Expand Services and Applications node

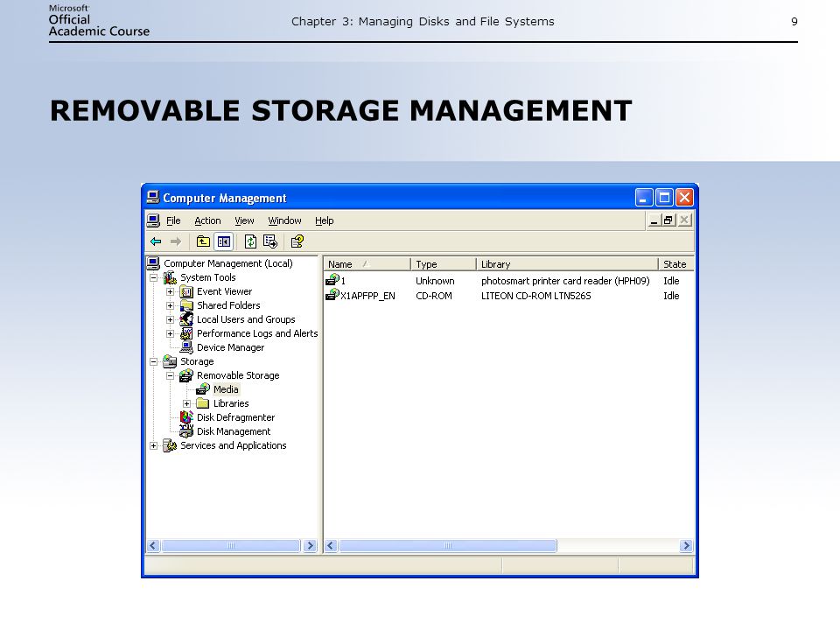point(153,445)
